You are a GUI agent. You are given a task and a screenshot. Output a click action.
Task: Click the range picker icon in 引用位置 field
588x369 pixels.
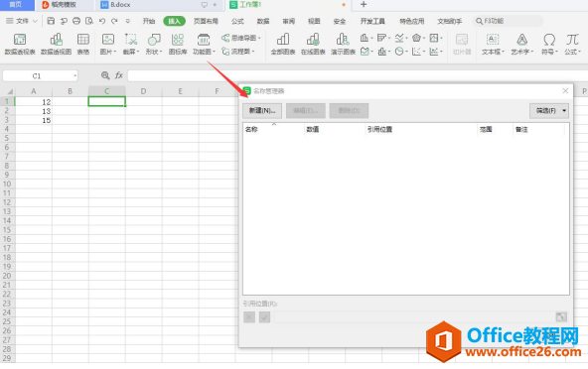click(x=561, y=317)
